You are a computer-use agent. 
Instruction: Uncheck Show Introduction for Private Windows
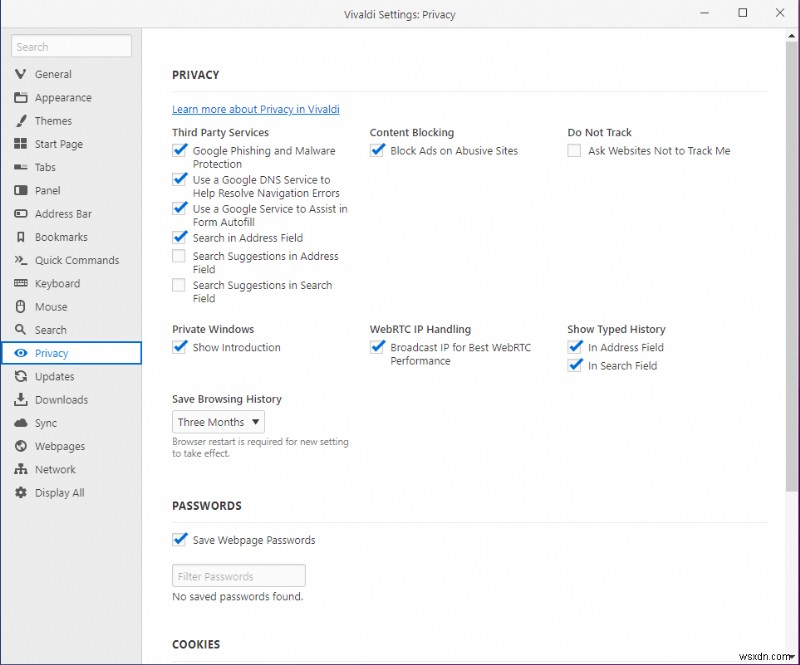coord(180,347)
